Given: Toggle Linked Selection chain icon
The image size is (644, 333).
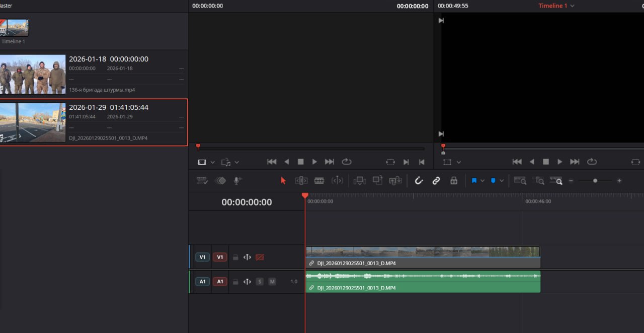Looking at the screenshot, I should (x=436, y=180).
